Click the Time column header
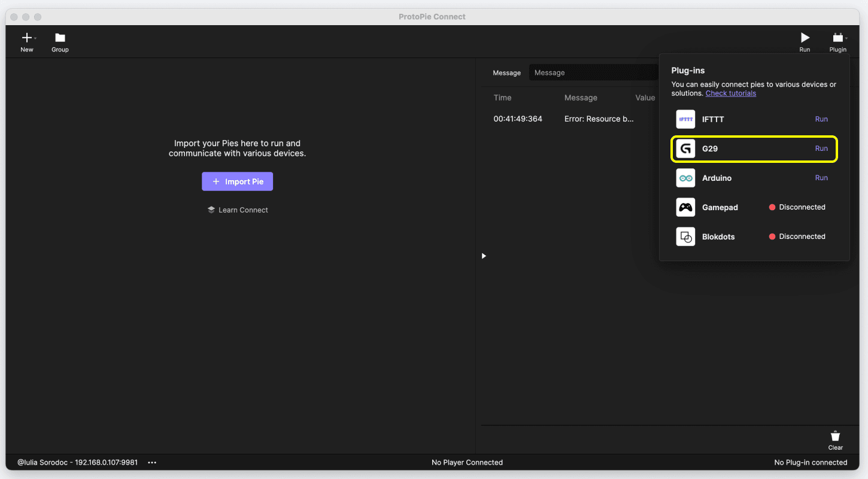Screen dimensions: 868x479 (x=502, y=98)
